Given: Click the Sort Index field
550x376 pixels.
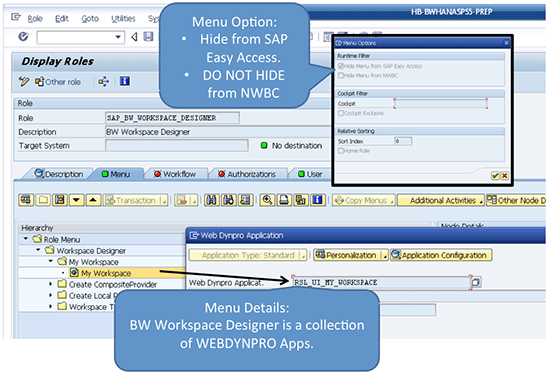Looking at the screenshot, I should click(403, 141).
